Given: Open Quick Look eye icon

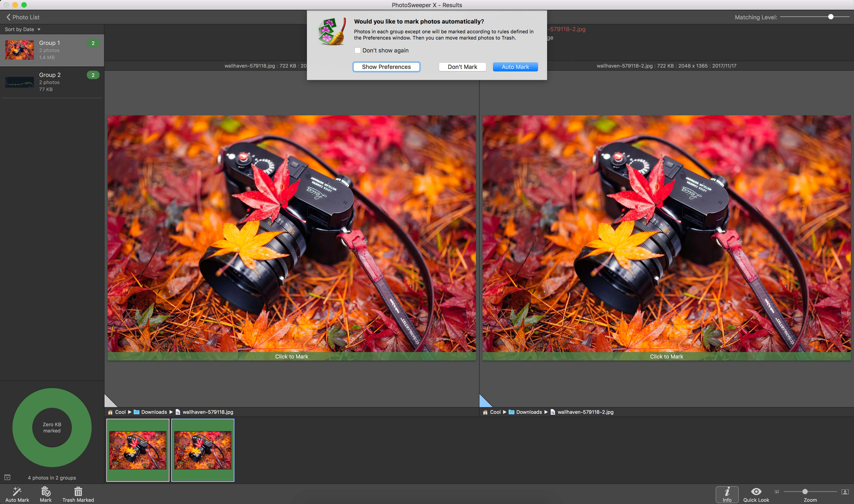Looking at the screenshot, I should 756,491.
